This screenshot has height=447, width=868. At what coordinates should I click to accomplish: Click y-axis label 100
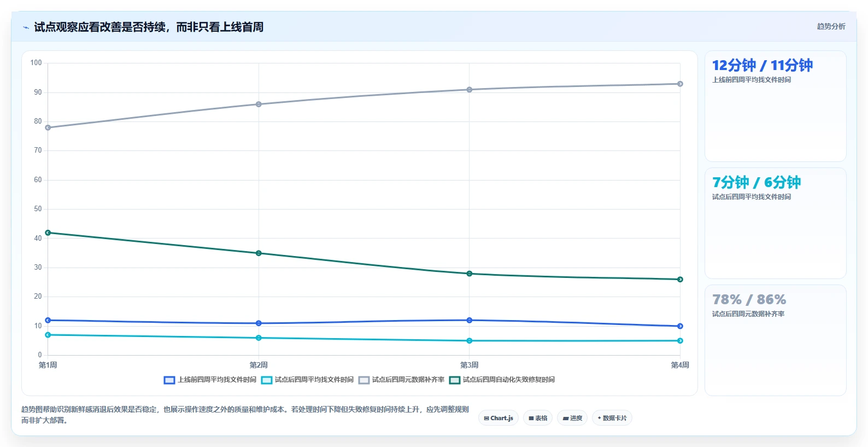[x=36, y=63]
